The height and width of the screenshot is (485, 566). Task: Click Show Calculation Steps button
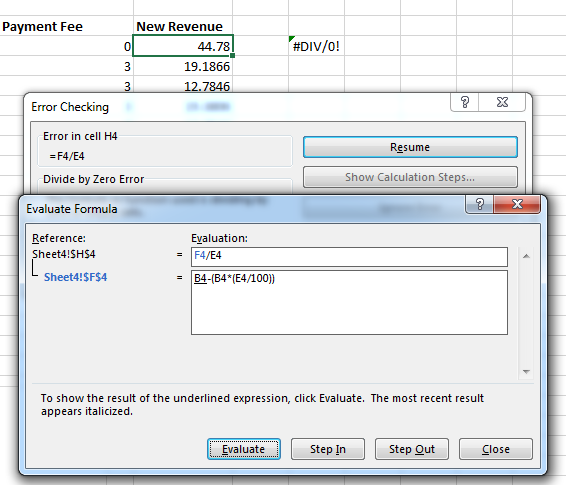[410, 177]
